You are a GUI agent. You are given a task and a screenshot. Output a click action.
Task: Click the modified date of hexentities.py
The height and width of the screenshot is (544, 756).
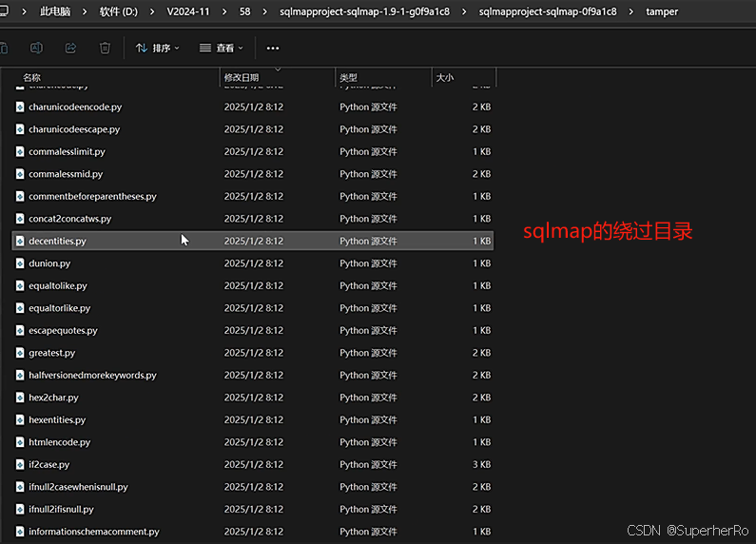(254, 419)
